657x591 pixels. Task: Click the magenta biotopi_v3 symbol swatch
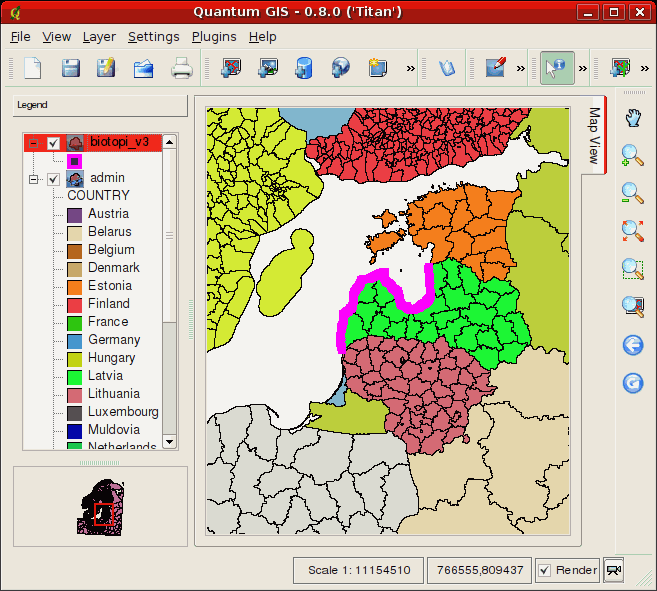click(x=74, y=161)
